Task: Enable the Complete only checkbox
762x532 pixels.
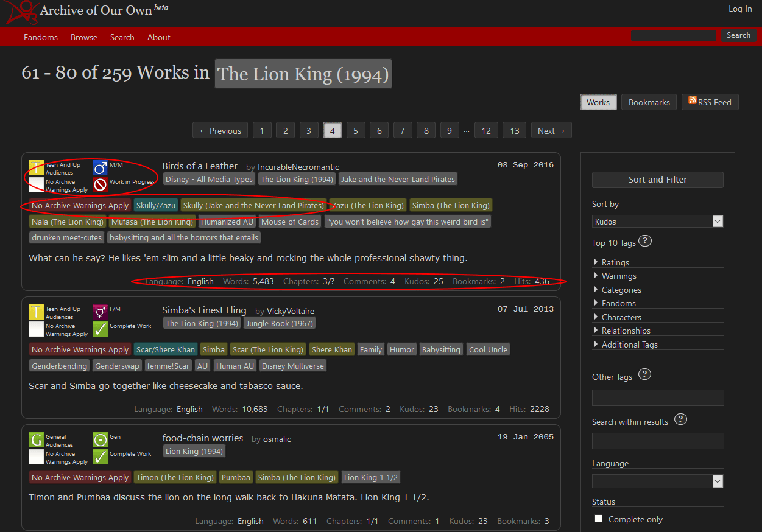Action: tap(598, 519)
